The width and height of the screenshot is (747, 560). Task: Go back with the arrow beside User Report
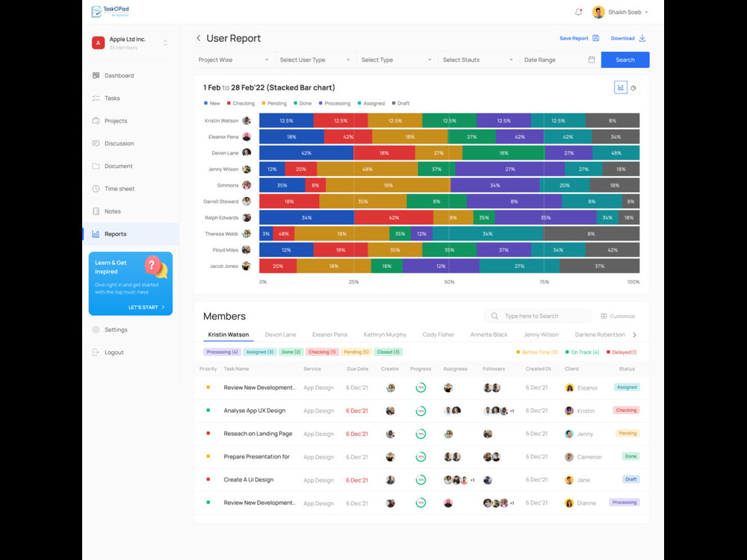pos(198,38)
